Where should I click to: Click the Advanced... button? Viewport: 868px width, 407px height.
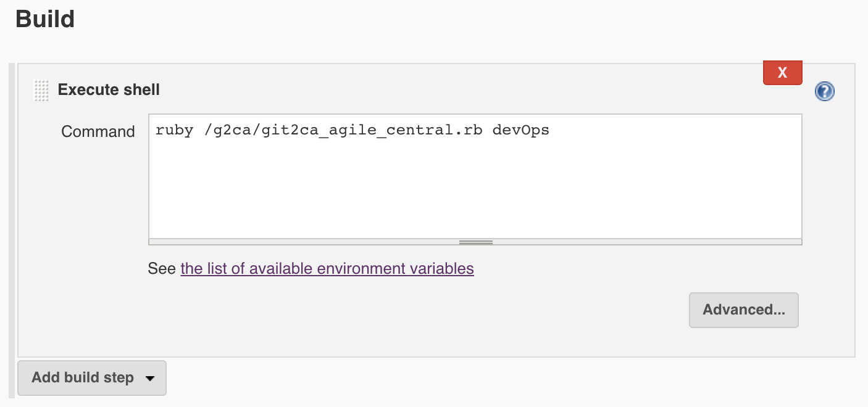click(743, 310)
